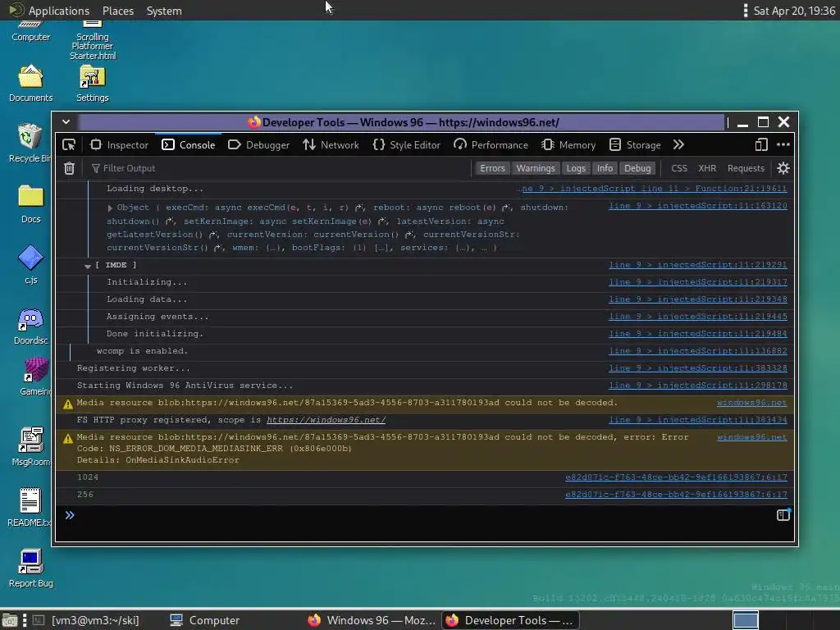Open the Docs folder icon
840x630 pixels.
click(x=30, y=204)
